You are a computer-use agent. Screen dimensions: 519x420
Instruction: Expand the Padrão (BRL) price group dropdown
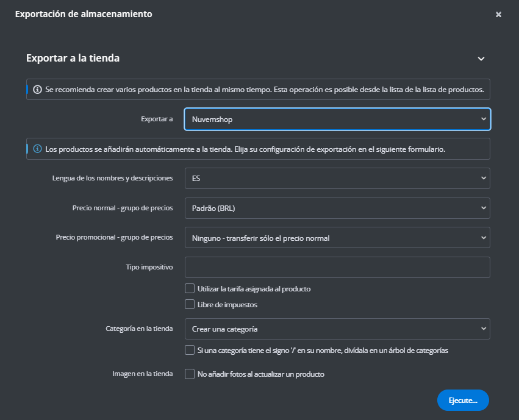click(x=337, y=208)
